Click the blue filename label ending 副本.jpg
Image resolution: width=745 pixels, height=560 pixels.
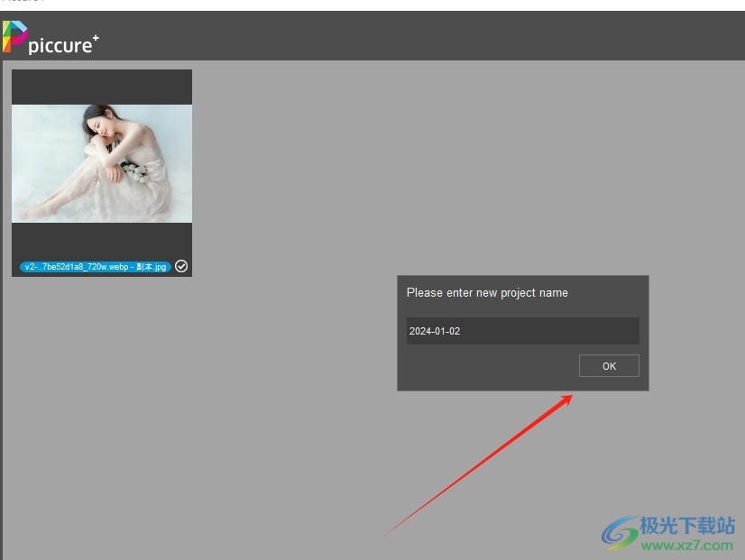[x=96, y=267]
